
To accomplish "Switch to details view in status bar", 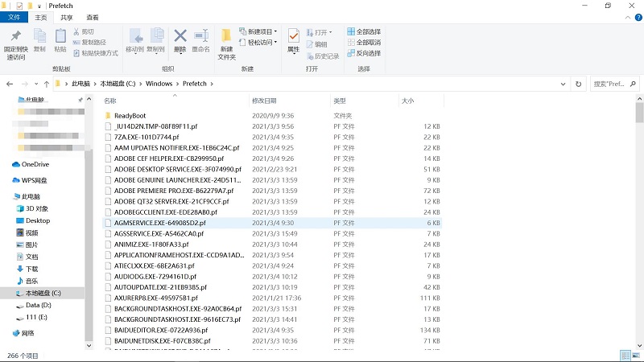I will [x=625, y=355].
